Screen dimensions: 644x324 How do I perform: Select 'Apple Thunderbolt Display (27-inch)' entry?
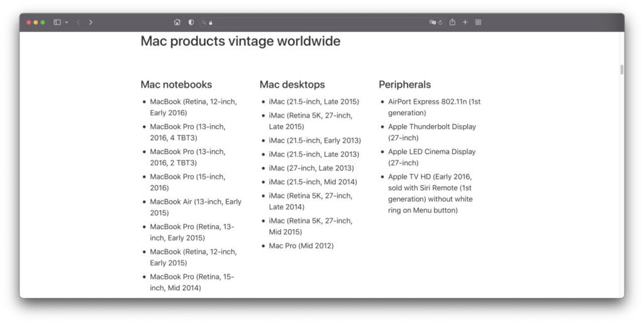coord(432,132)
